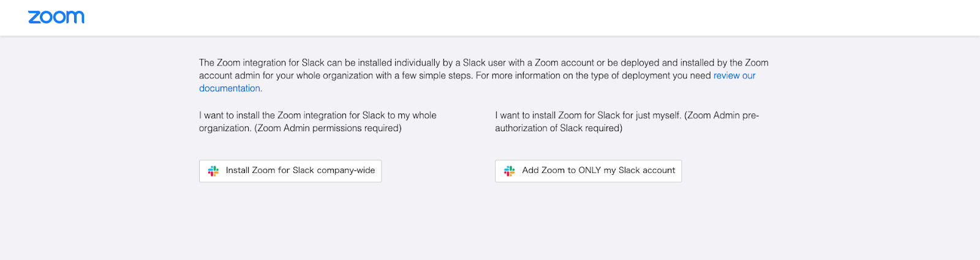
Task: Click the Slack icon on company-wide install button
Action: click(x=213, y=171)
